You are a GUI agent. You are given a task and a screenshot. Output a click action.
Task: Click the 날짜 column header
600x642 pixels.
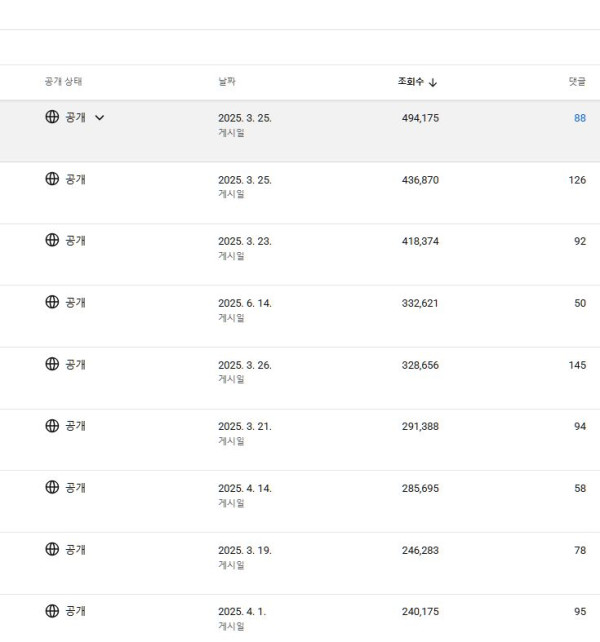pyautogui.click(x=226, y=81)
